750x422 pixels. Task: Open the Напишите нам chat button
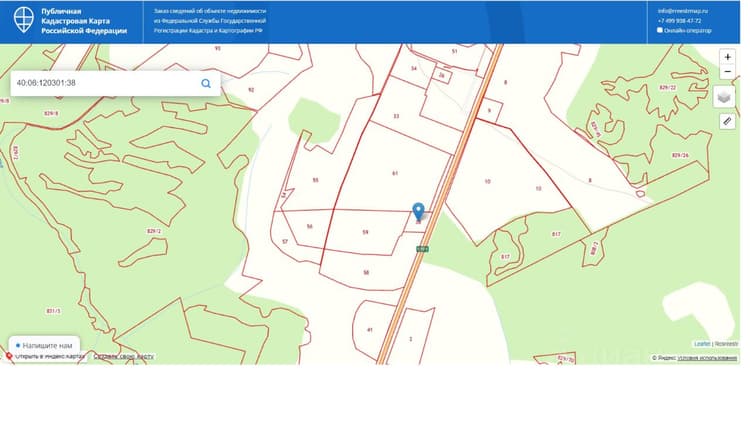coord(44,345)
